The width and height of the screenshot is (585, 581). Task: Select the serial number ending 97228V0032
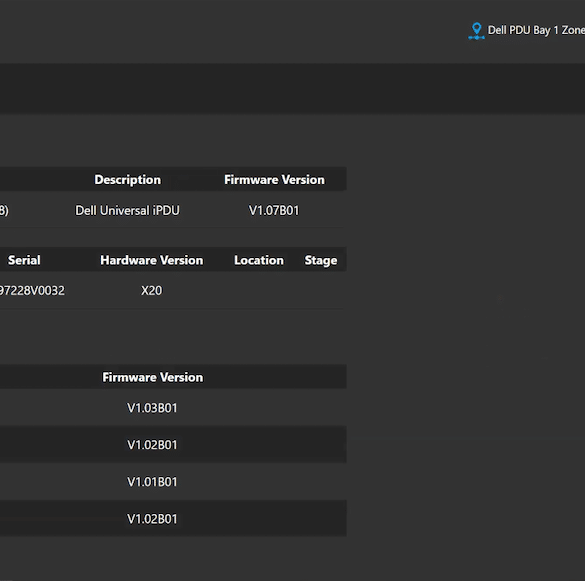click(x=32, y=290)
